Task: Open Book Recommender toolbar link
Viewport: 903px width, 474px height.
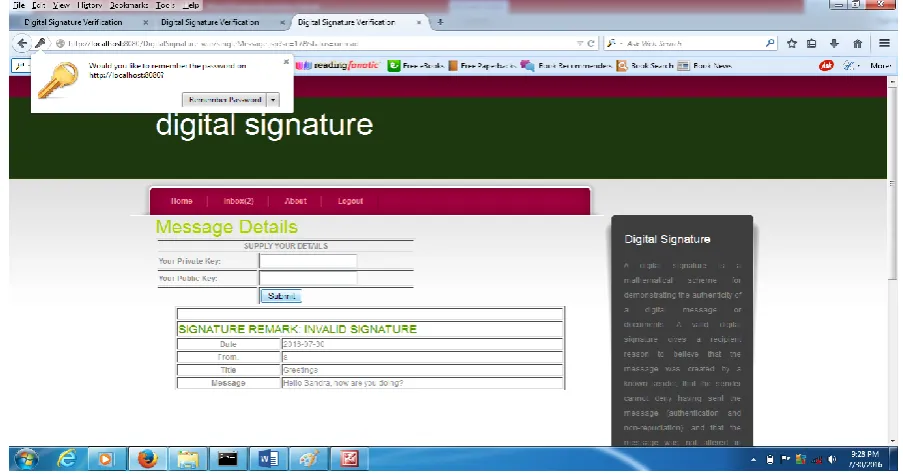Action: [566, 66]
